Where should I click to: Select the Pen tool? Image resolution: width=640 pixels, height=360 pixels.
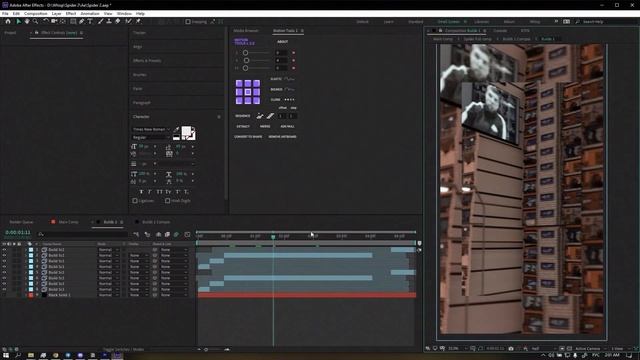[x=82, y=21]
